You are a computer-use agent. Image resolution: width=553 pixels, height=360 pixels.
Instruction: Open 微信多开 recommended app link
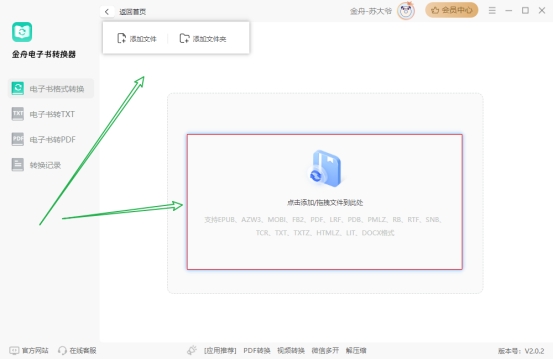[325, 350]
